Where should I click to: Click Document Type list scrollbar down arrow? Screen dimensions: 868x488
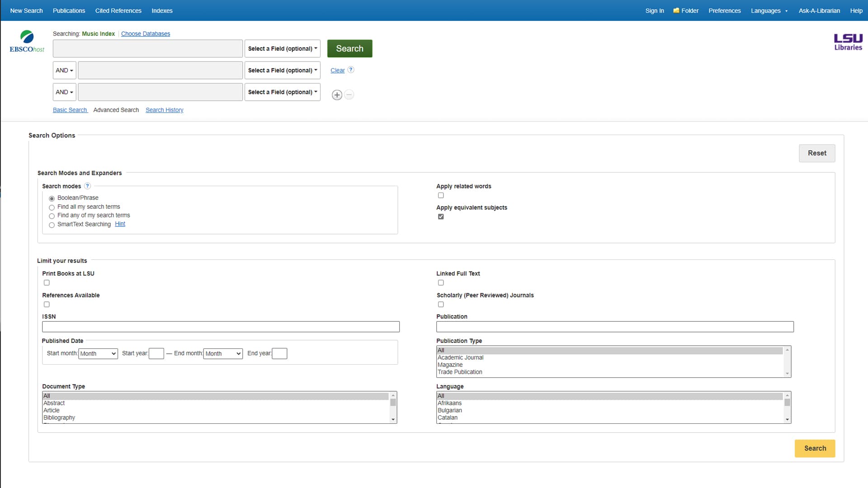coord(393,420)
